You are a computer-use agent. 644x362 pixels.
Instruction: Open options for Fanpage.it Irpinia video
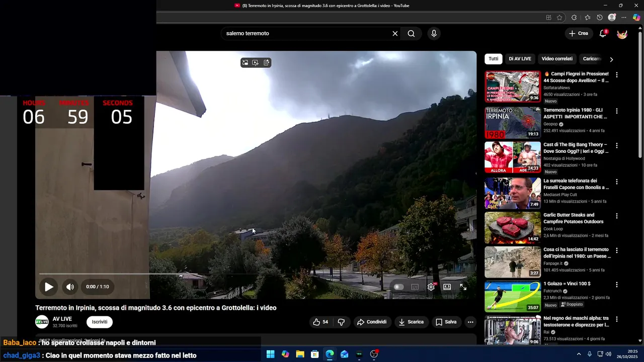[x=617, y=250]
